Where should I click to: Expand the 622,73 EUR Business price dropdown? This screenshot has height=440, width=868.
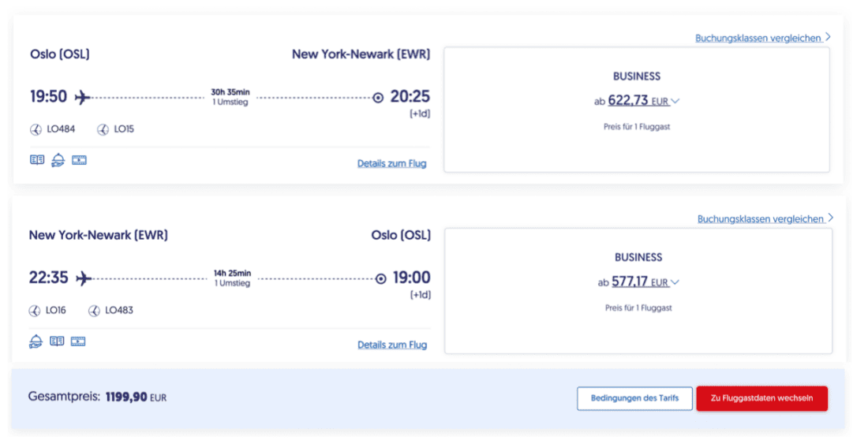[675, 101]
